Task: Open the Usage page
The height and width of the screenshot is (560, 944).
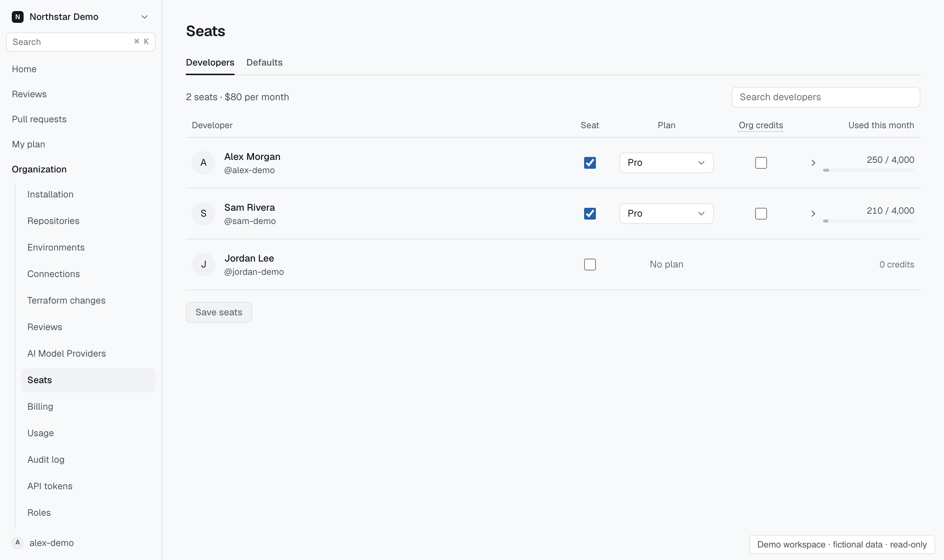Action: (41, 433)
